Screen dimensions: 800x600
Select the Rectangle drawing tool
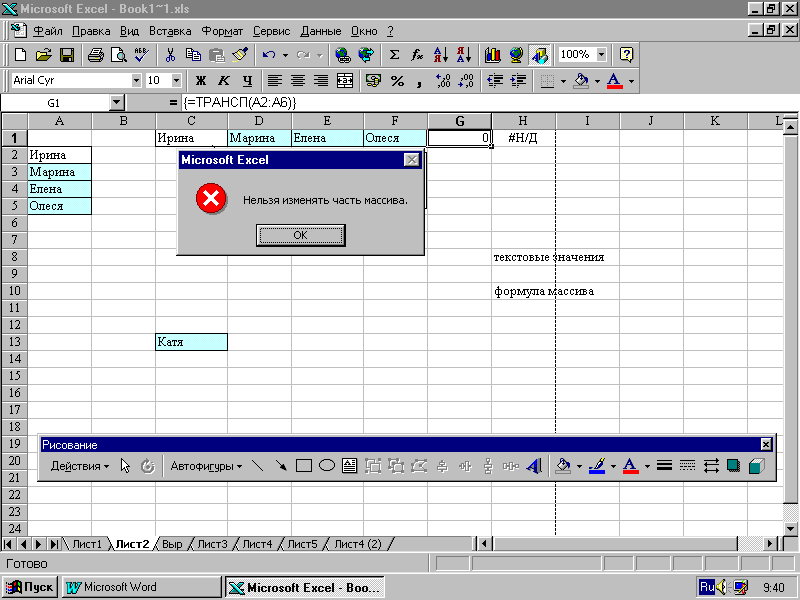coord(304,465)
